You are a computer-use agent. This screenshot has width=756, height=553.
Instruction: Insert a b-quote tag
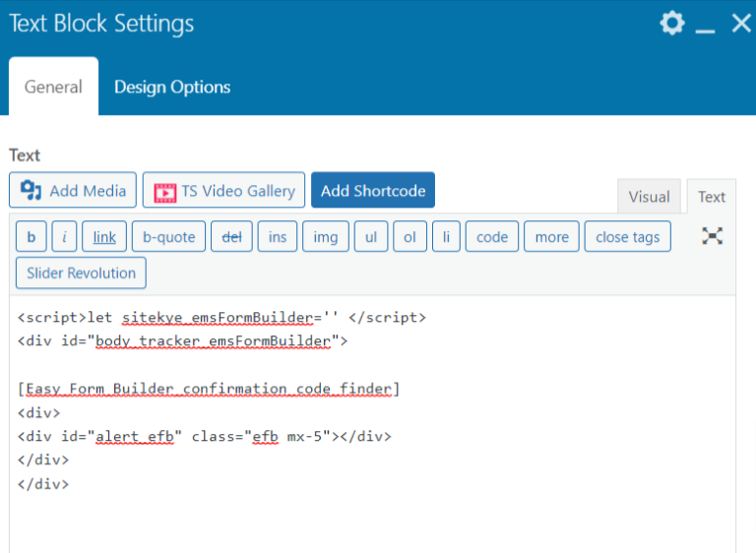[169, 237]
